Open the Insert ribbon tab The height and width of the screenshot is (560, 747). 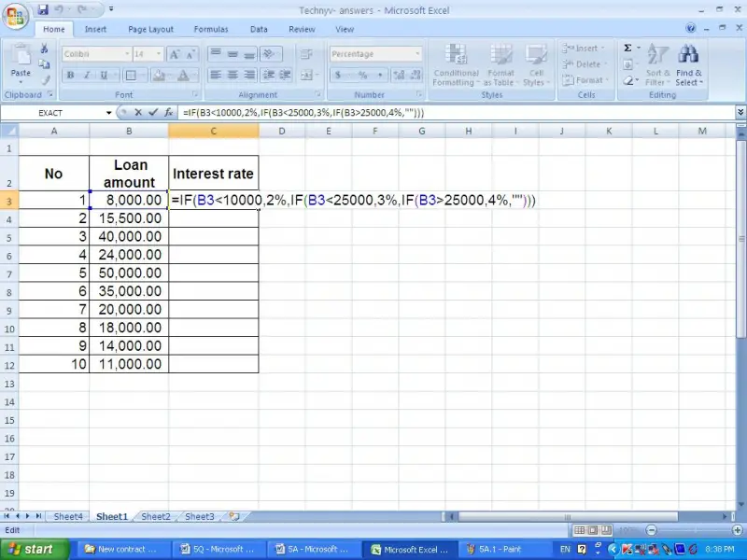point(95,29)
